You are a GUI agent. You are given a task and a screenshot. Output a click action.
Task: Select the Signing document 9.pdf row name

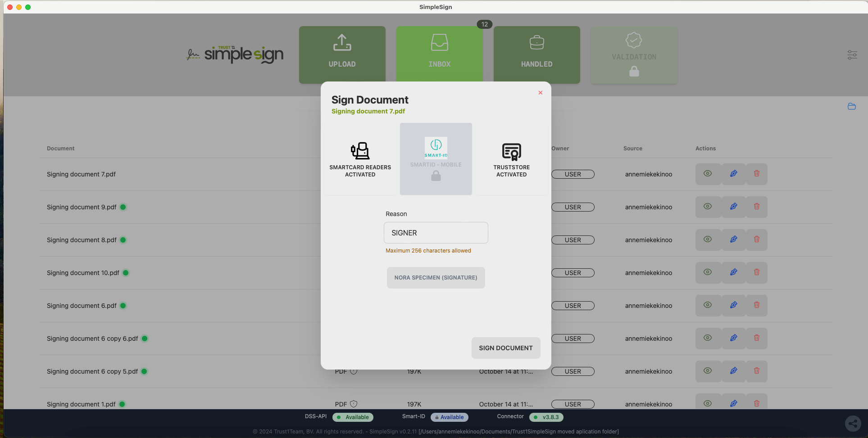click(82, 207)
